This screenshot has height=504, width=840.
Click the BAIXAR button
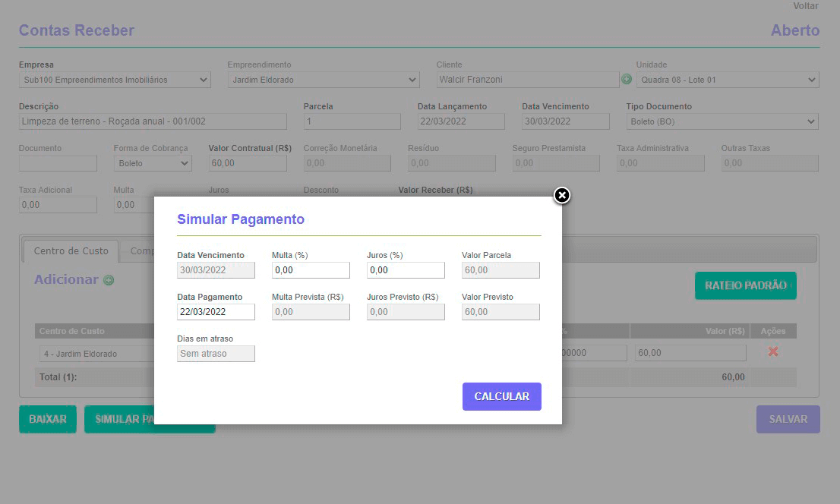coord(48,419)
